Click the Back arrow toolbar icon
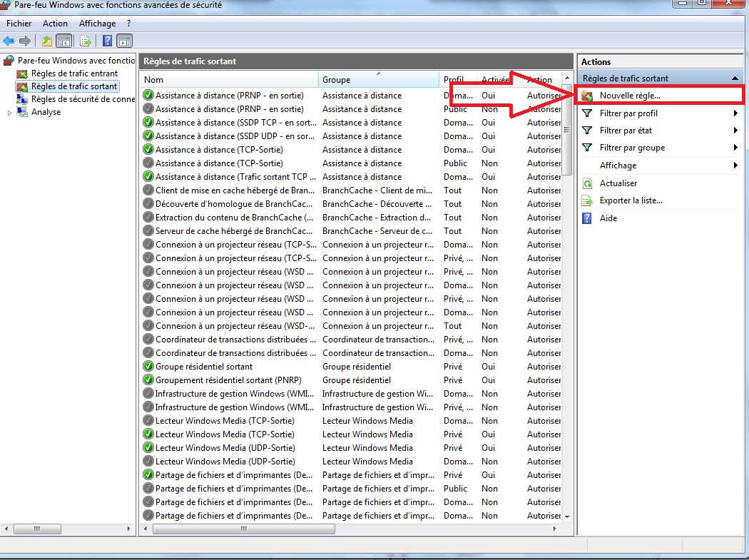The width and height of the screenshot is (749, 560). coord(9,41)
